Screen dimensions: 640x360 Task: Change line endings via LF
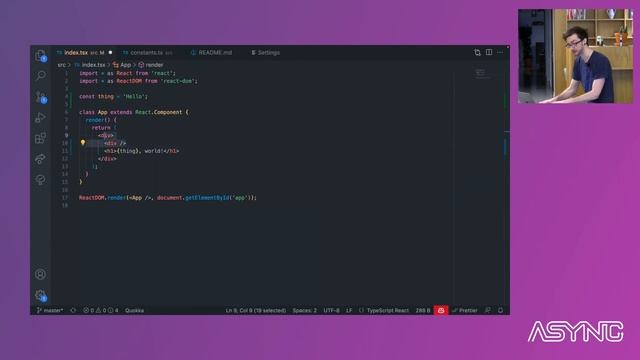[349, 311]
